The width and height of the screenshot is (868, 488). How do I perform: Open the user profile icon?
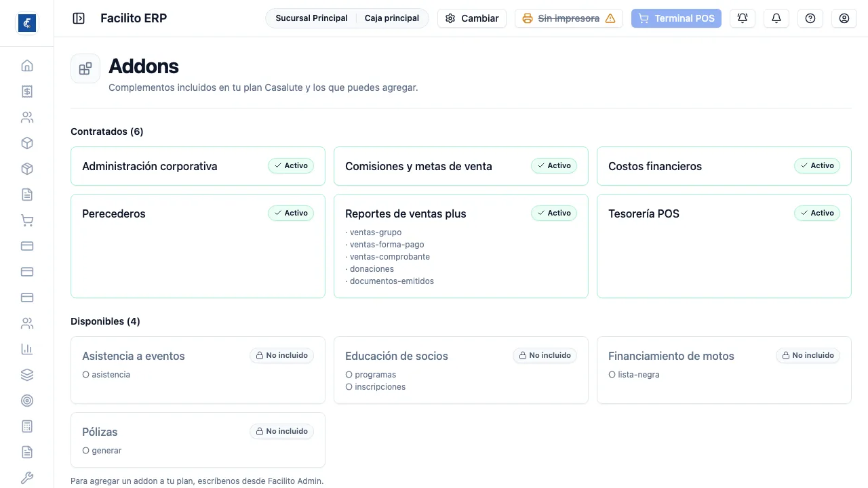844,18
